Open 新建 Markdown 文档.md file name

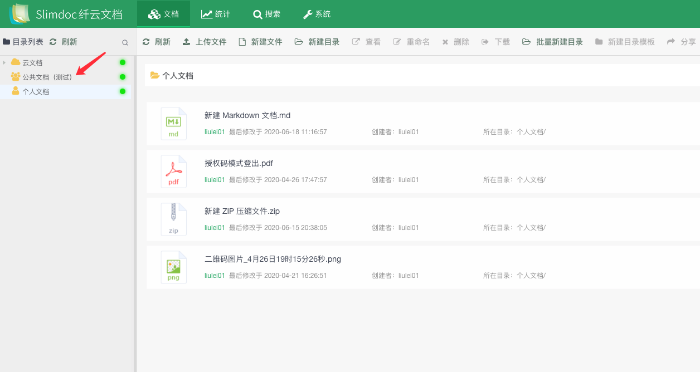point(247,115)
